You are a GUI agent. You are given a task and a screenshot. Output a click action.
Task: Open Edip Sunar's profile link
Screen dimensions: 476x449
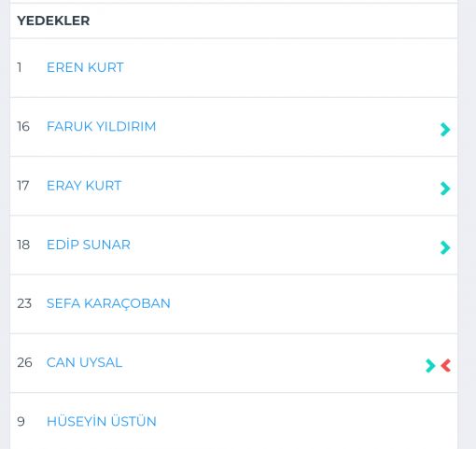[x=89, y=245]
